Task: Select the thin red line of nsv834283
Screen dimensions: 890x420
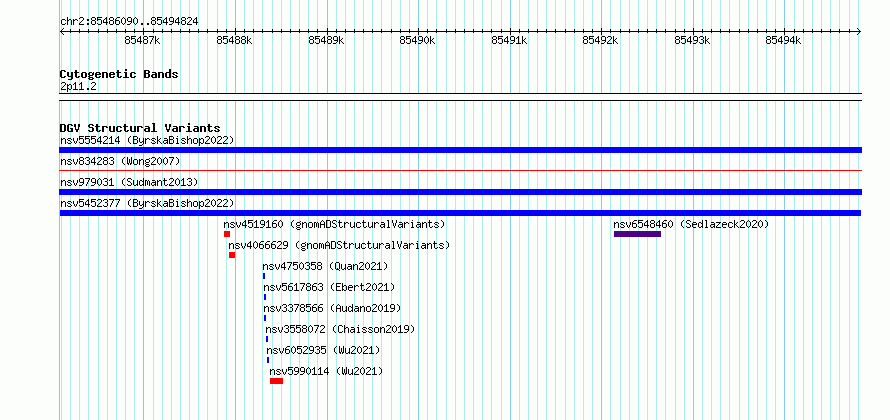Action: (x=460, y=170)
